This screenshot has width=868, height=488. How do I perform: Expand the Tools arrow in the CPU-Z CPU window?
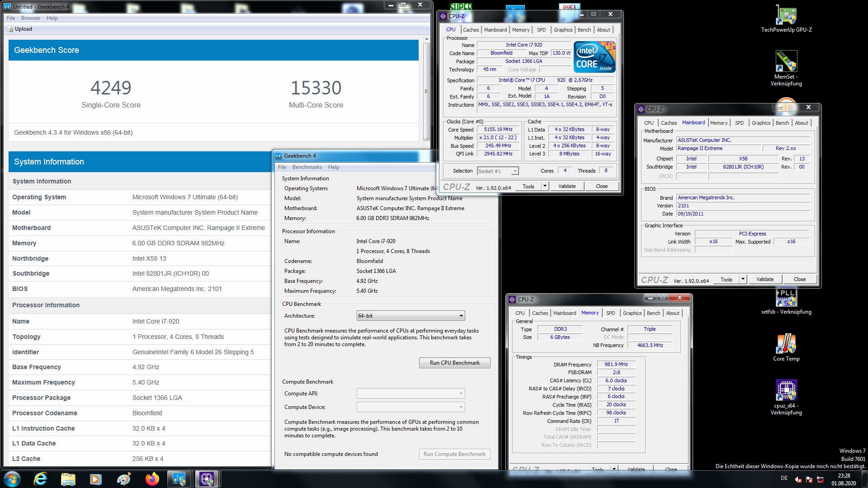point(545,186)
